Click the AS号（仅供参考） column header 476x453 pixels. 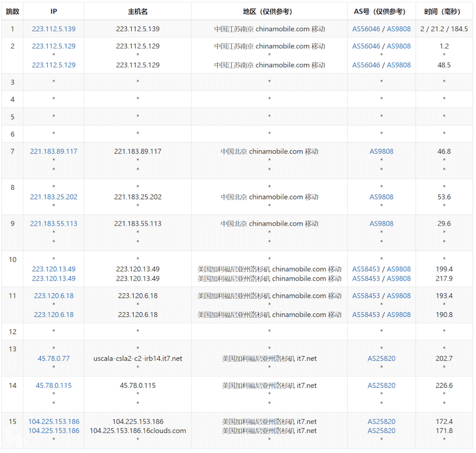[381, 12]
